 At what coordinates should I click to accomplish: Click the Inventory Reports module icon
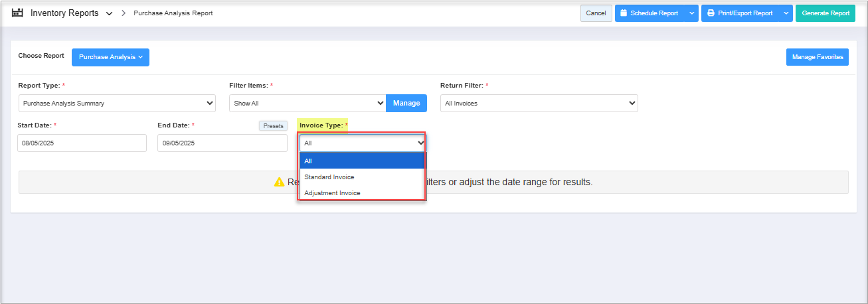pyautogui.click(x=18, y=13)
